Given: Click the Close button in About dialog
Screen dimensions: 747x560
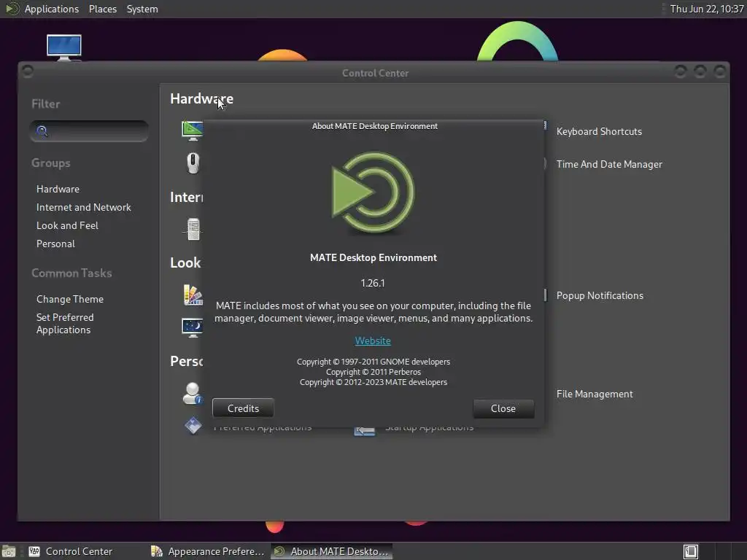Looking at the screenshot, I should tap(503, 408).
